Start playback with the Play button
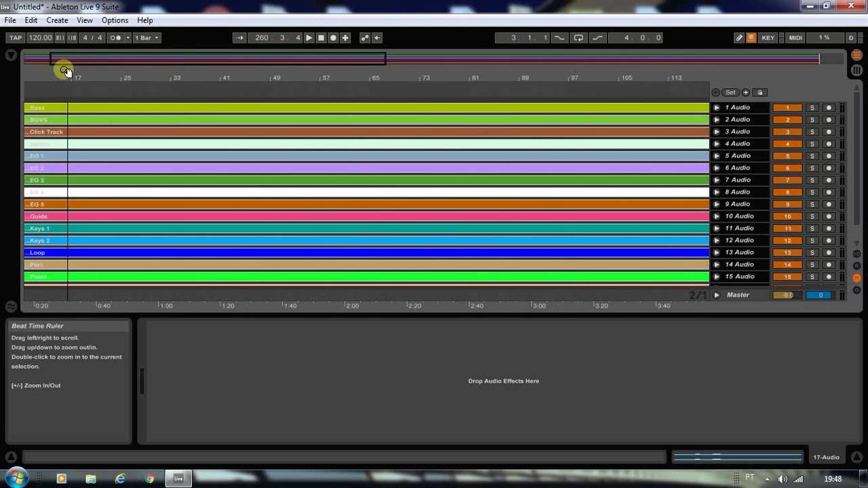The image size is (868, 488). pos(309,38)
